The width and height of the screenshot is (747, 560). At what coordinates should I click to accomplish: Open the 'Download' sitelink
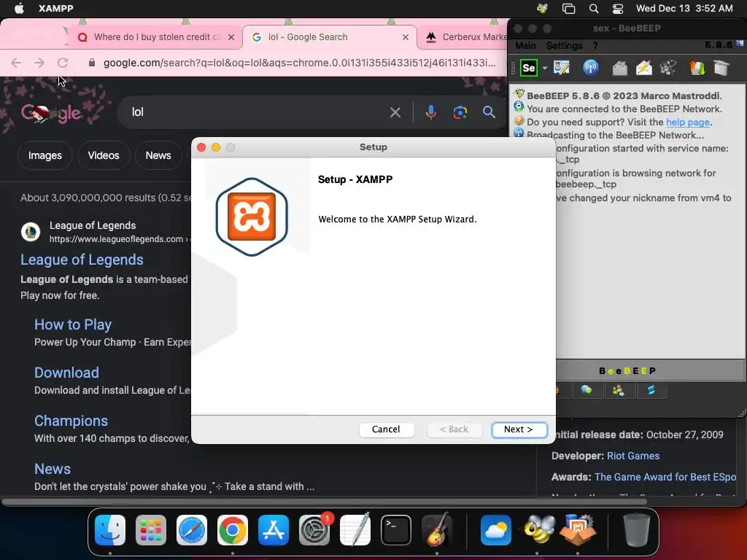(66, 373)
